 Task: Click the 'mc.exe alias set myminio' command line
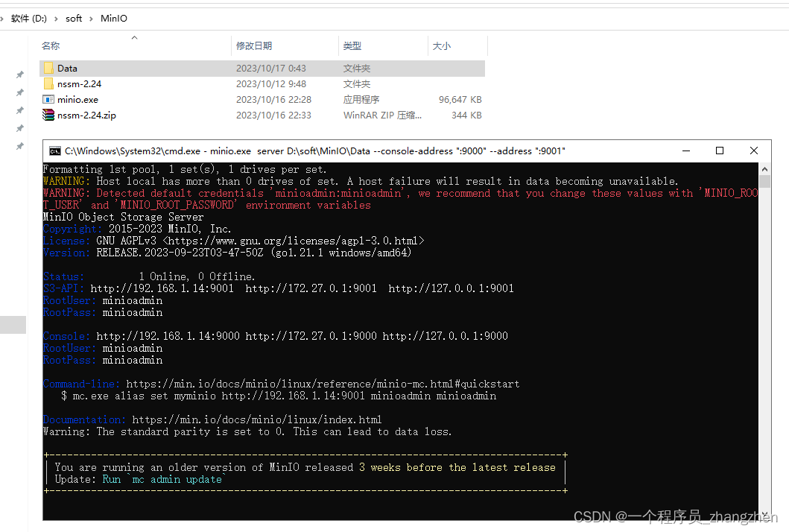pos(279,396)
